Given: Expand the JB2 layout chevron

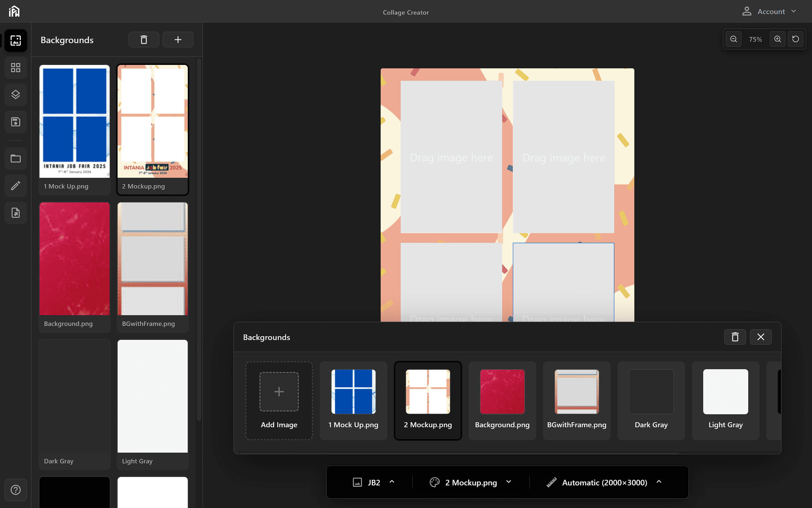Looking at the screenshot, I should [392, 481].
